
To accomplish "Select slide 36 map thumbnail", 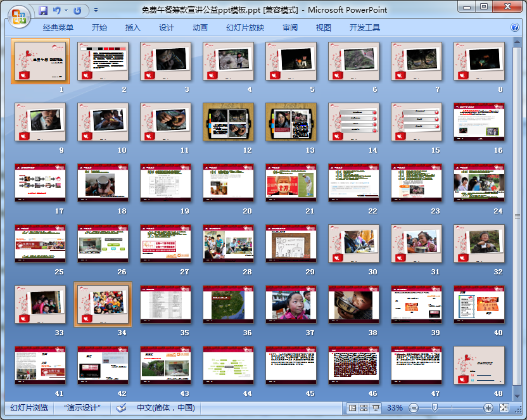I will coord(229,304).
